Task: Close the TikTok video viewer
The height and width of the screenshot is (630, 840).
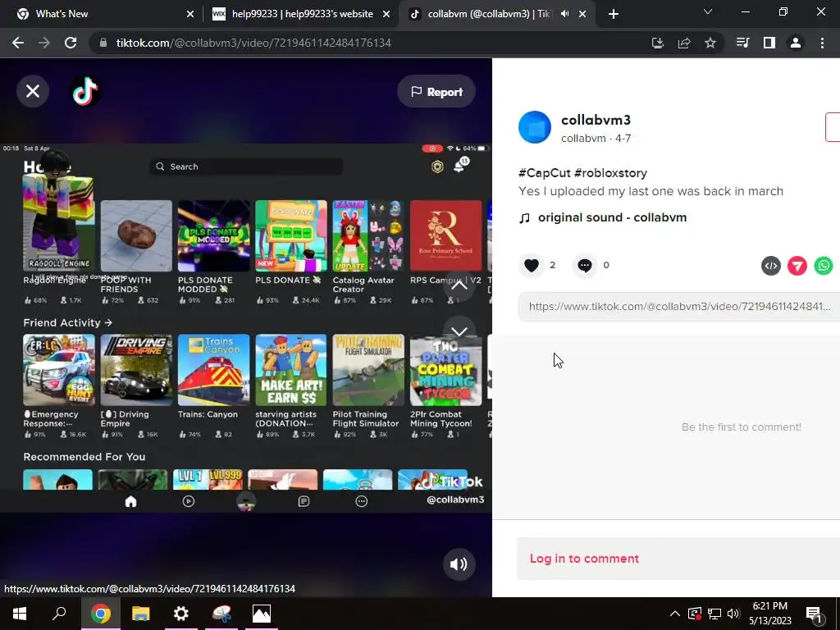Action: (x=33, y=91)
